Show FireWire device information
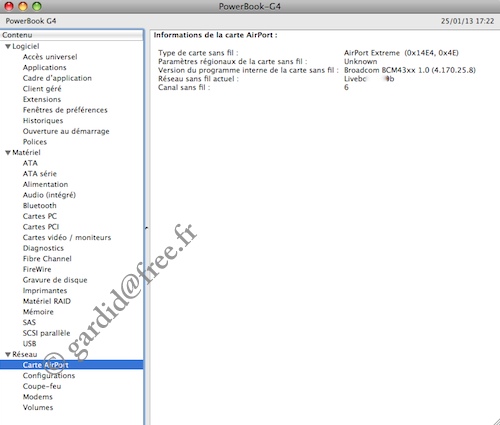500x425 pixels. 37,269
